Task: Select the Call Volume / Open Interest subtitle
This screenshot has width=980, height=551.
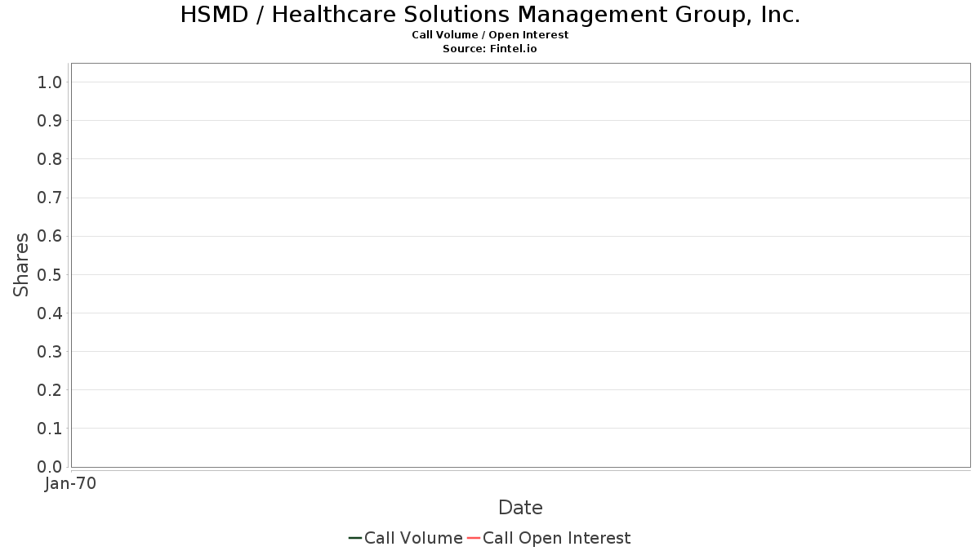Action: tap(490, 35)
